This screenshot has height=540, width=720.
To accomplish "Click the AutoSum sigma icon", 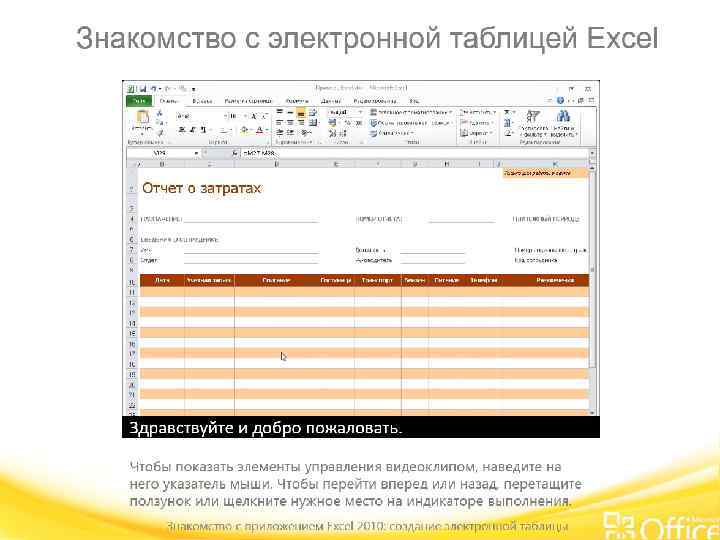I will coord(508,112).
